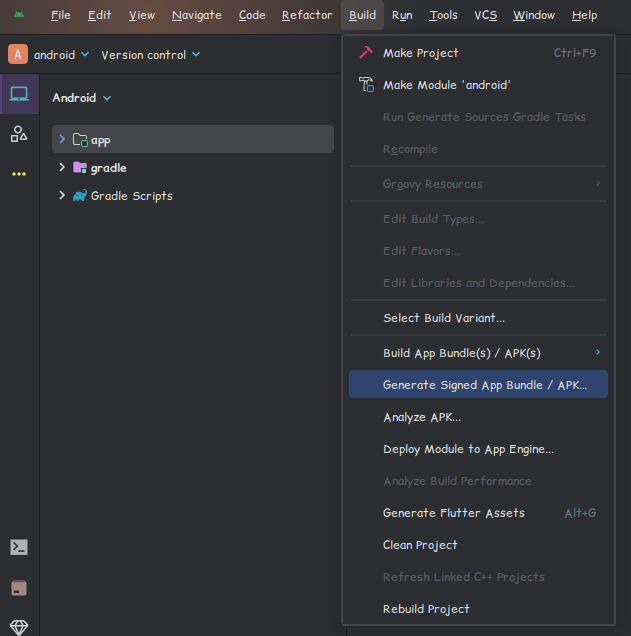Open the Terminal tool window icon
The width and height of the screenshot is (631, 636).
point(19,547)
